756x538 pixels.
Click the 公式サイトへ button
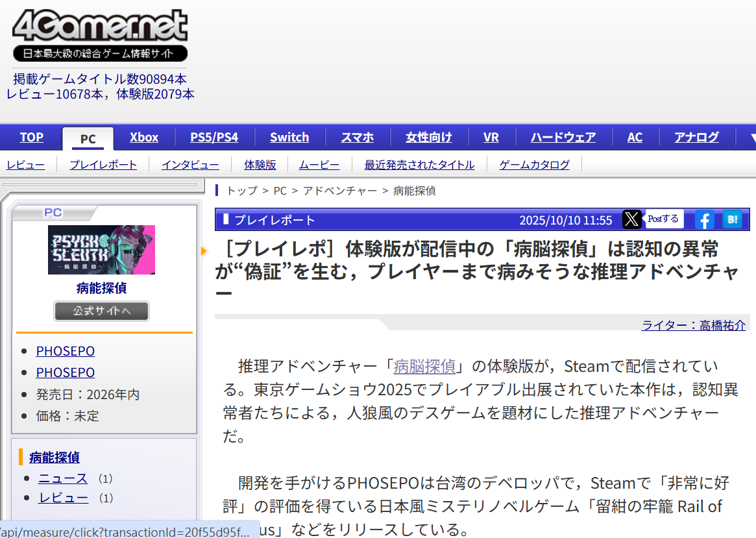click(x=101, y=311)
